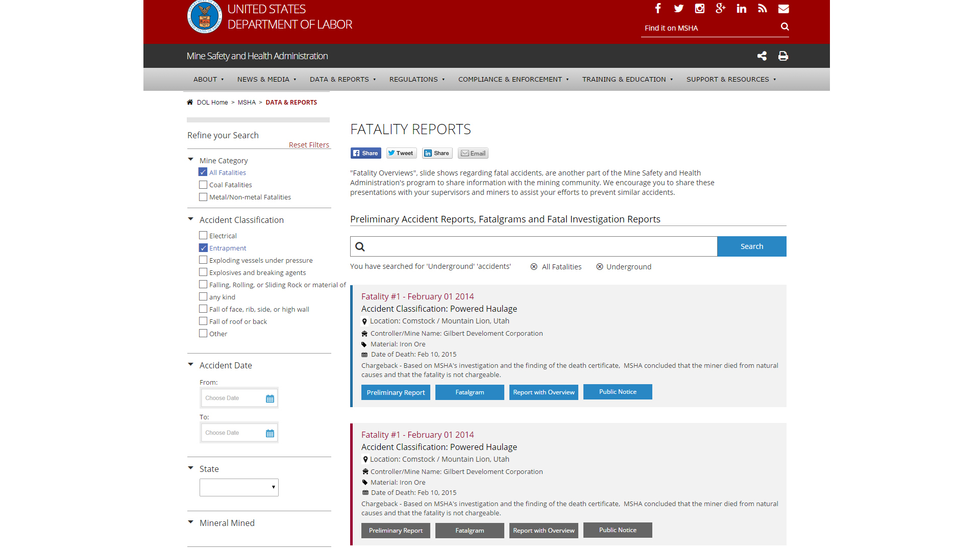Open the Training & Education menu
980x551 pixels.
coord(627,79)
